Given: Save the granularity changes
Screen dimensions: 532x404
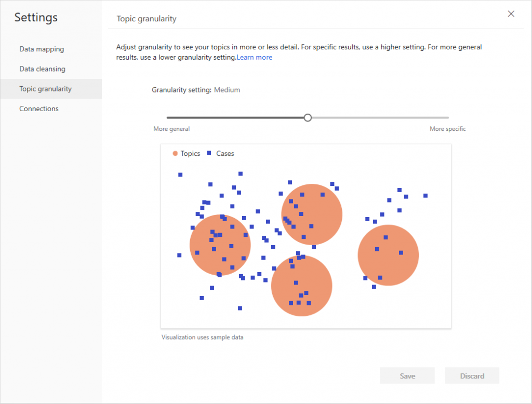Looking at the screenshot, I should coord(407,375).
